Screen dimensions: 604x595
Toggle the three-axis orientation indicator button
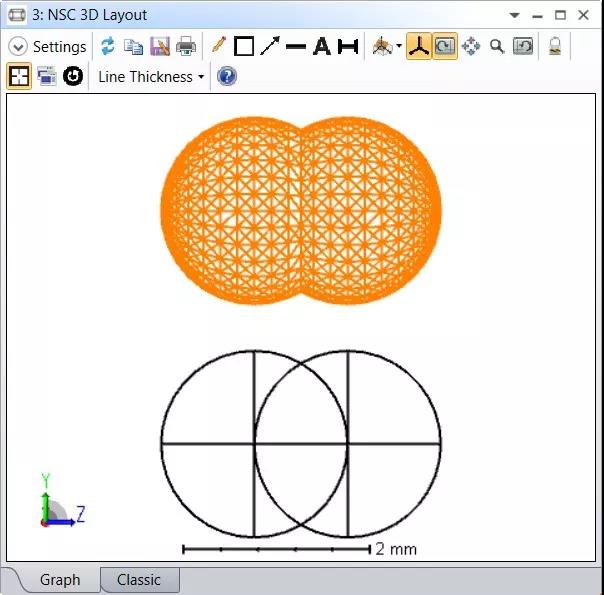(x=419, y=46)
